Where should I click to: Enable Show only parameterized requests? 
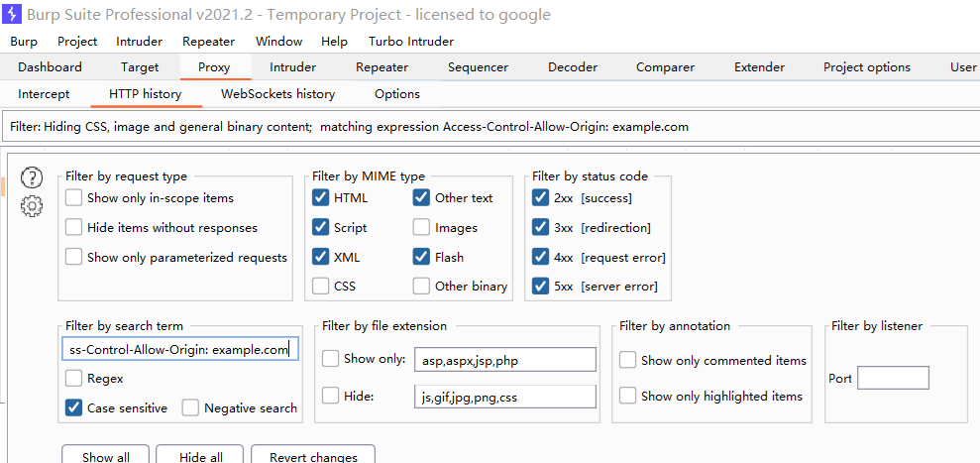click(x=73, y=257)
